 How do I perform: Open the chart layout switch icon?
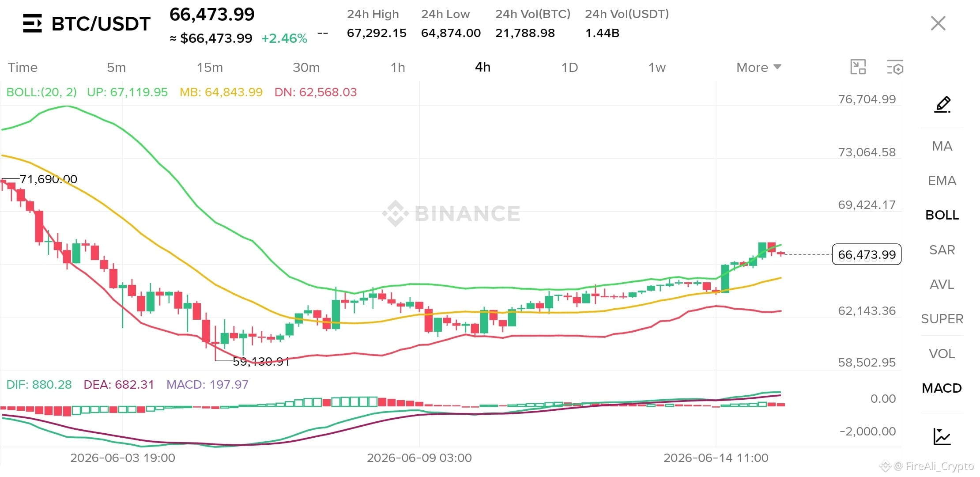tap(858, 67)
